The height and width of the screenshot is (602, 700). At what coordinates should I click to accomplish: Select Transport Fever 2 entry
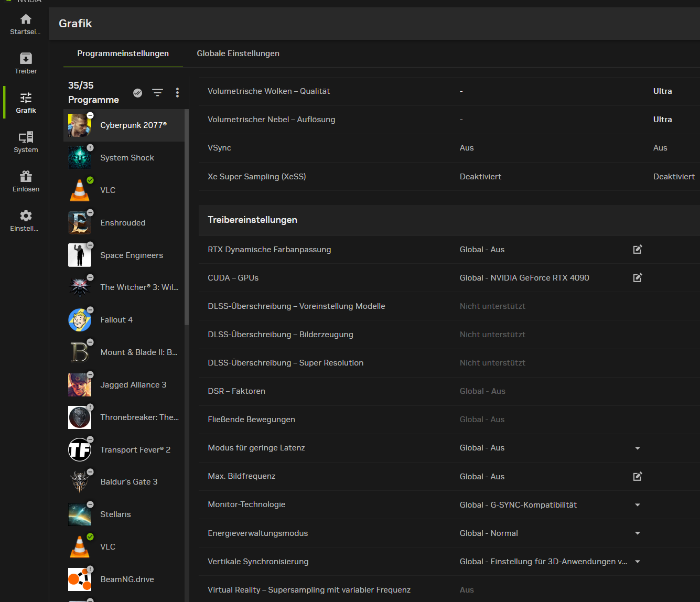click(x=124, y=450)
